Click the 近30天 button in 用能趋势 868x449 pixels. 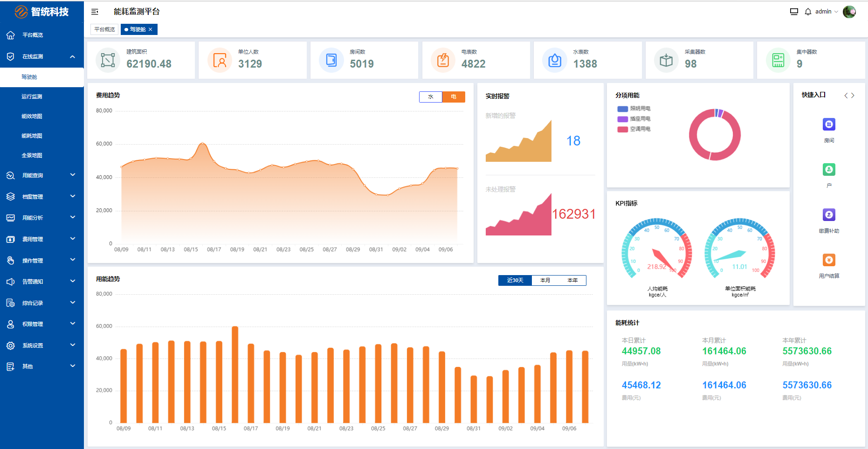(515, 280)
